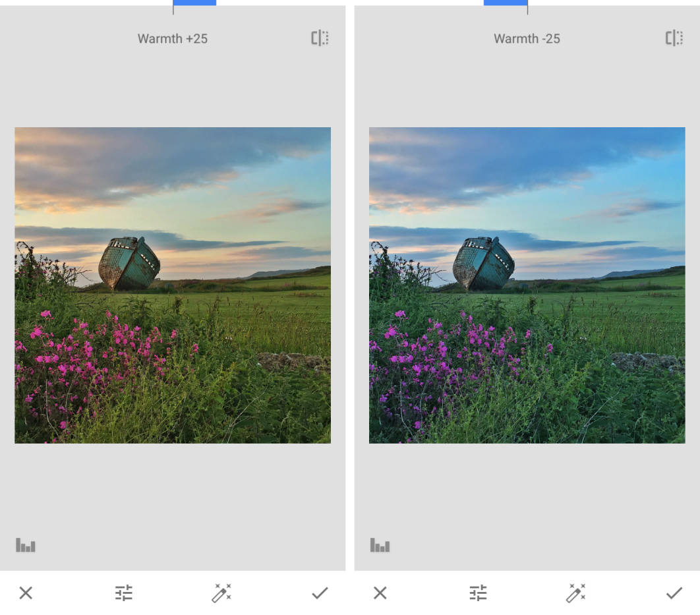Open the adjustment sliders icon, left panel
This screenshot has width=700, height=615.
[123, 593]
